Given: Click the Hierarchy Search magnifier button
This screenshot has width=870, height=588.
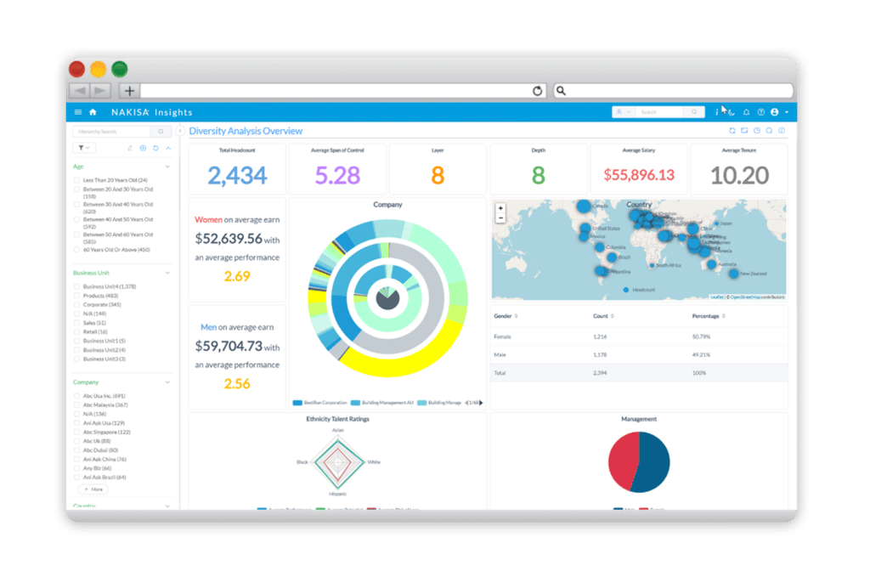Looking at the screenshot, I should (x=161, y=132).
